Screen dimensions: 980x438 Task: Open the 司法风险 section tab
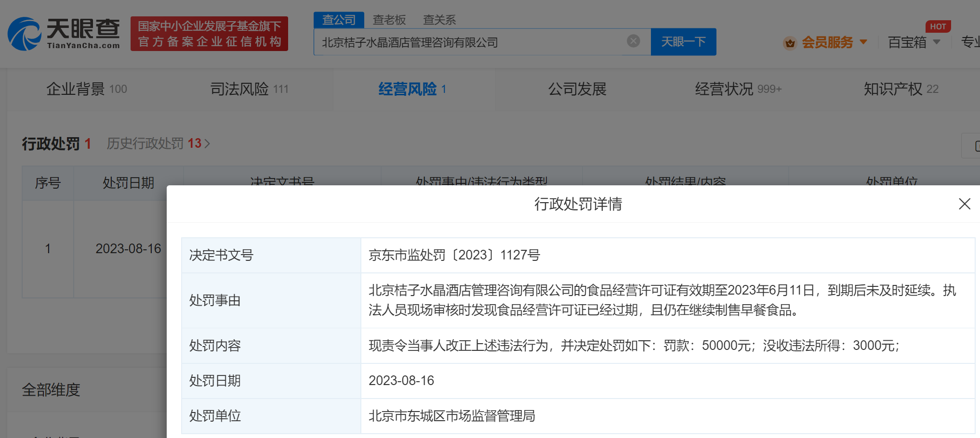click(x=249, y=89)
